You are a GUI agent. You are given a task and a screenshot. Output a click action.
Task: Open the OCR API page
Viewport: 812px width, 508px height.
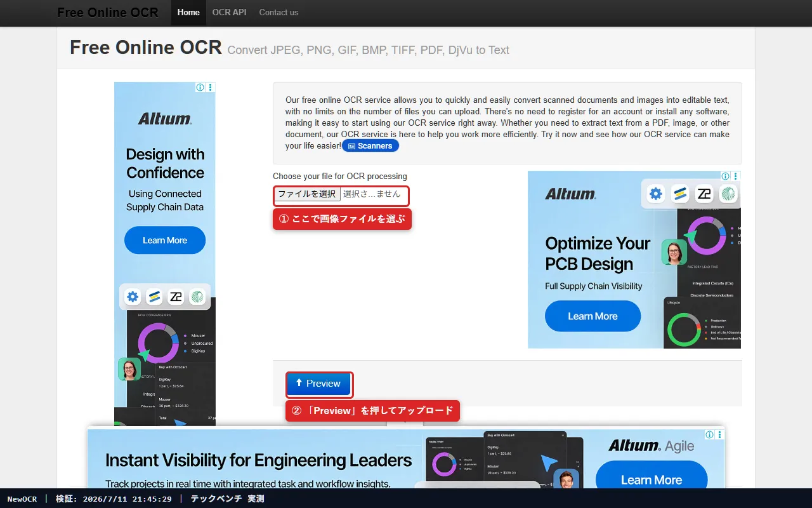tap(230, 13)
